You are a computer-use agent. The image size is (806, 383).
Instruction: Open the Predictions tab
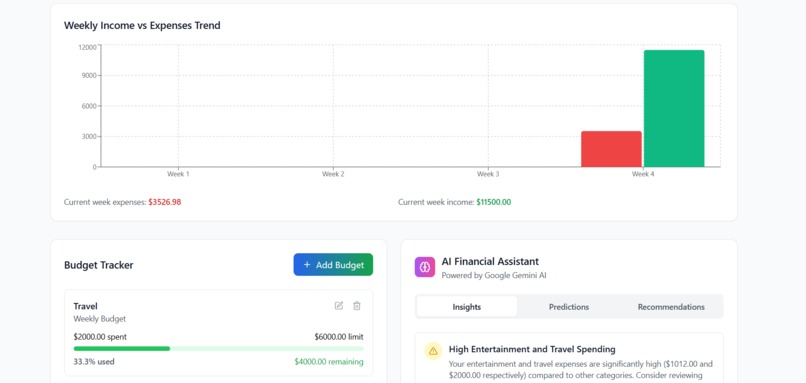click(x=569, y=307)
